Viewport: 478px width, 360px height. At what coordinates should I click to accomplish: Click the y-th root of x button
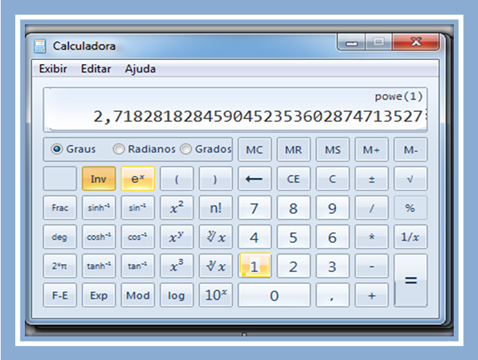click(x=216, y=237)
